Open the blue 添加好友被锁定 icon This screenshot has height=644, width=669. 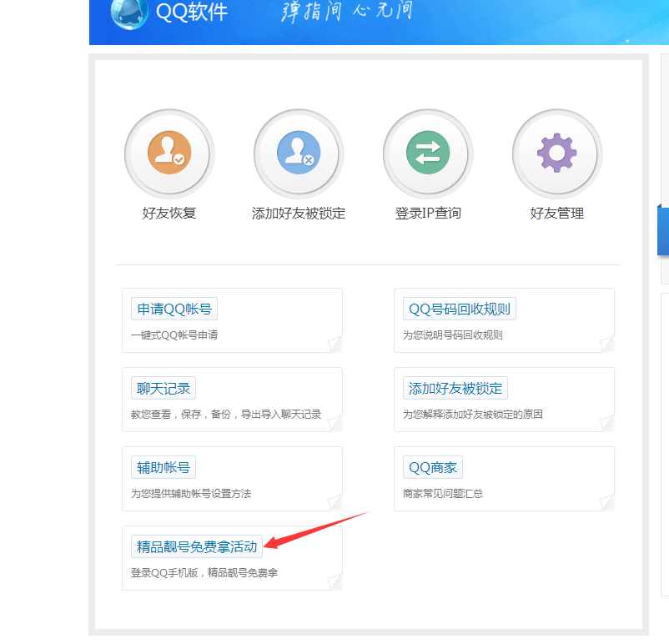coord(299,153)
